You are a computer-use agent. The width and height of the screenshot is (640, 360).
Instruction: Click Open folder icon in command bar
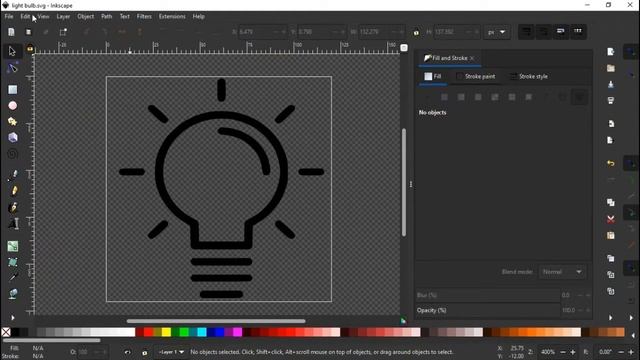point(611,68)
